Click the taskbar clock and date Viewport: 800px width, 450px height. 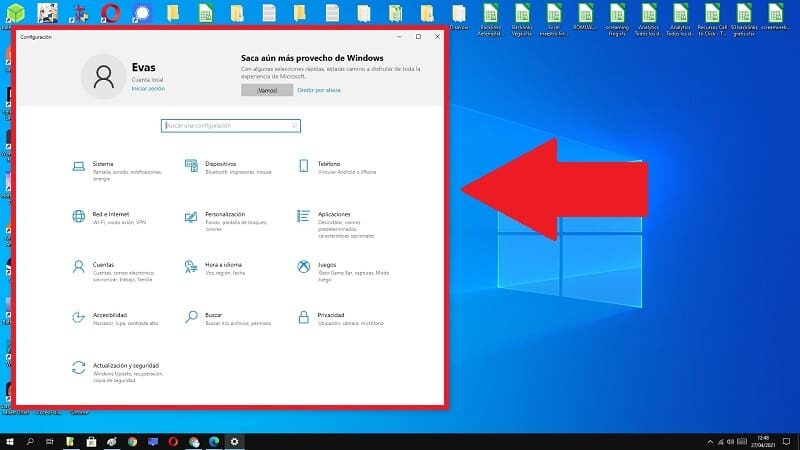click(763, 442)
